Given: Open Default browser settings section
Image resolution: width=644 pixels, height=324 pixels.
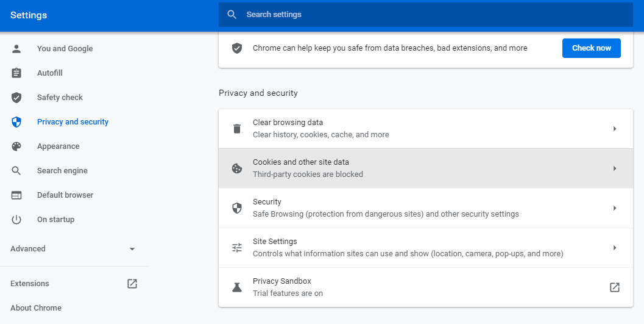Looking at the screenshot, I should pos(65,195).
